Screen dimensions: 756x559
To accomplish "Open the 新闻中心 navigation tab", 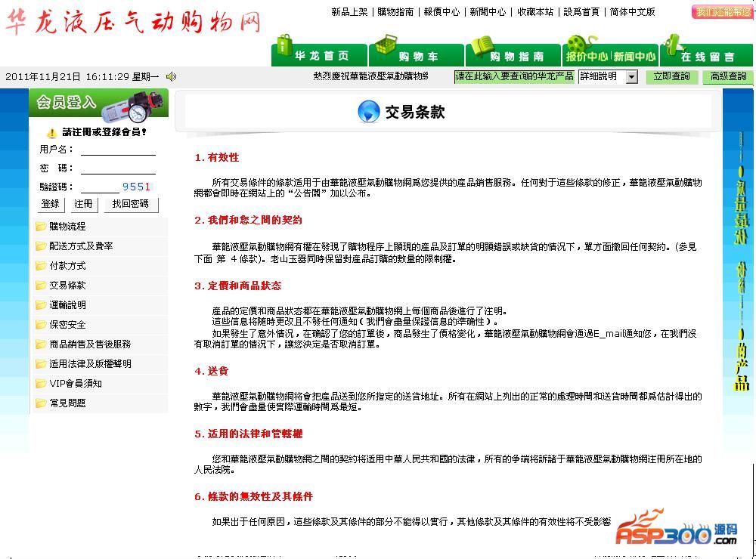I will click(x=634, y=57).
